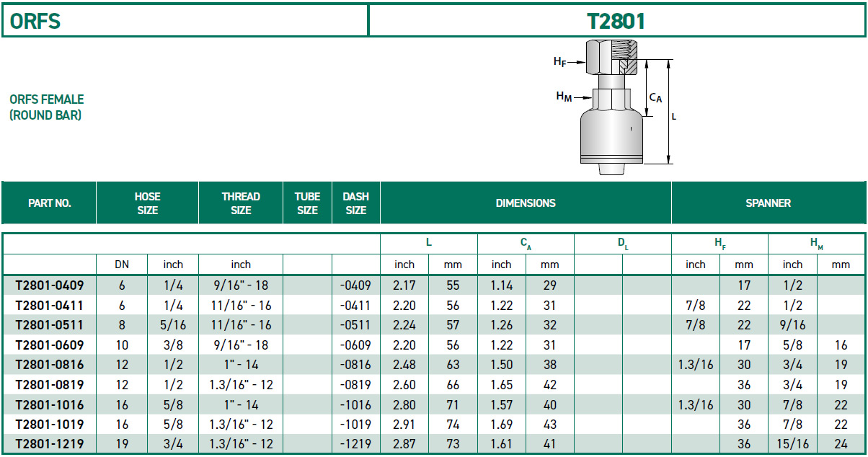The width and height of the screenshot is (868, 457).
Task: Select part number T2801-1219
Action: [x=49, y=444]
